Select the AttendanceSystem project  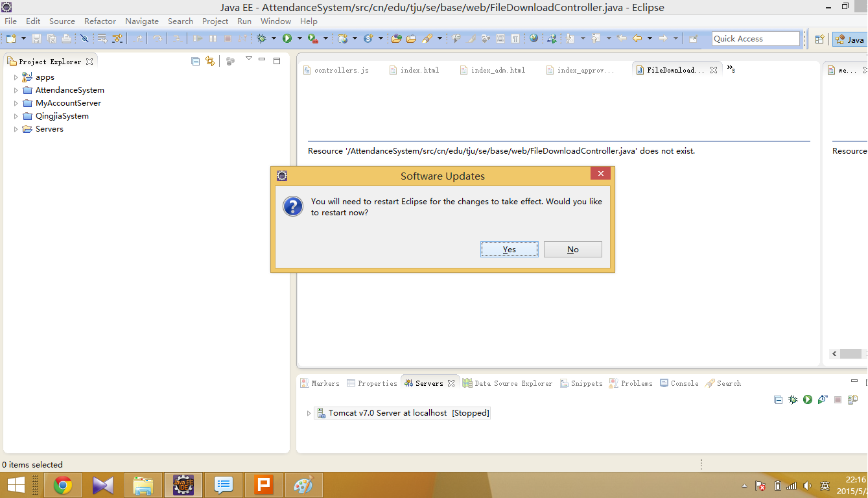coord(69,90)
